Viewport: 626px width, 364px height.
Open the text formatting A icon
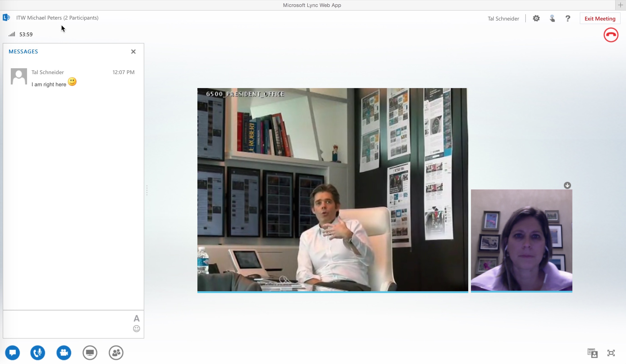(x=136, y=318)
